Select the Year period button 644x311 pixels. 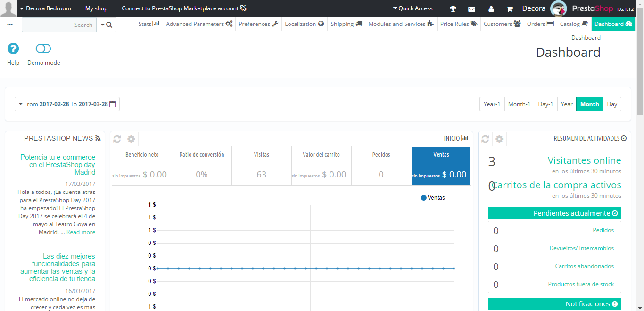(x=567, y=104)
